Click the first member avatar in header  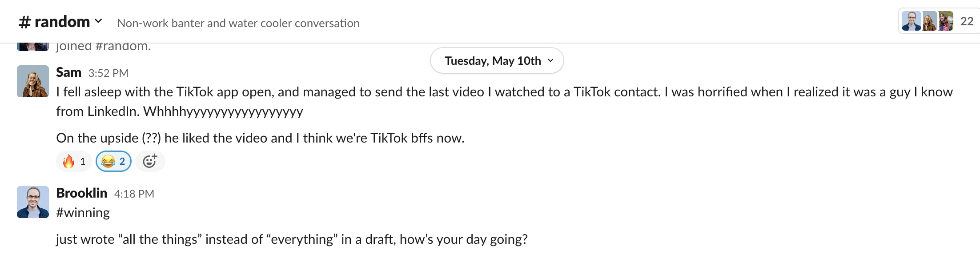click(x=911, y=21)
